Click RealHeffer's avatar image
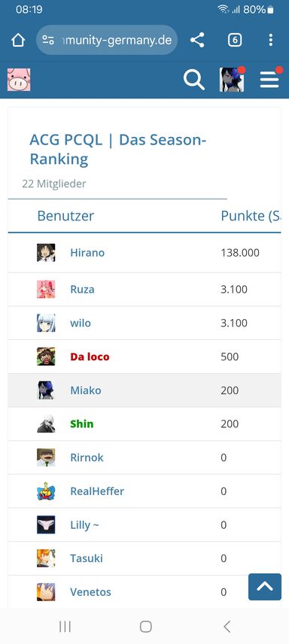 pos(46,491)
